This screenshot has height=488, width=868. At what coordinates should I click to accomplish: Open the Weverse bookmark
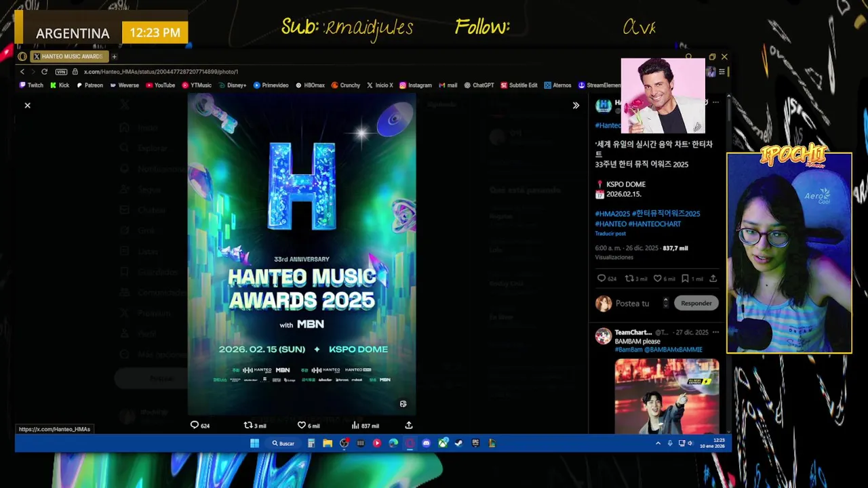pyautogui.click(x=124, y=85)
